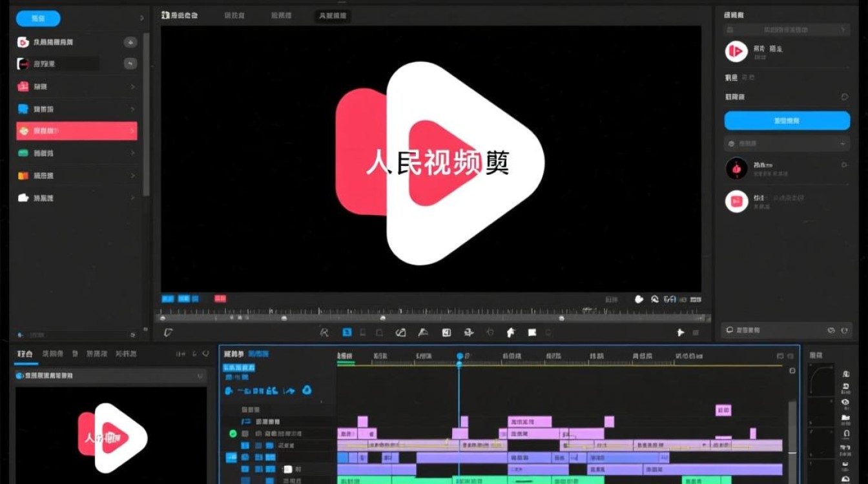Select the isolated pink clip at timeline far right
Screen dimensions: 868x484
click(x=723, y=410)
